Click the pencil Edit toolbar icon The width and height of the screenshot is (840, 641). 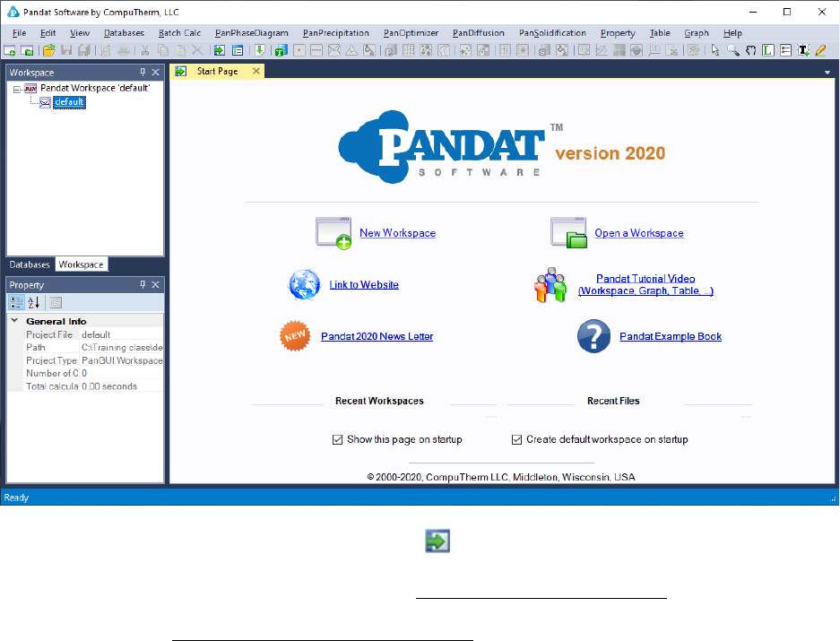tap(820, 50)
